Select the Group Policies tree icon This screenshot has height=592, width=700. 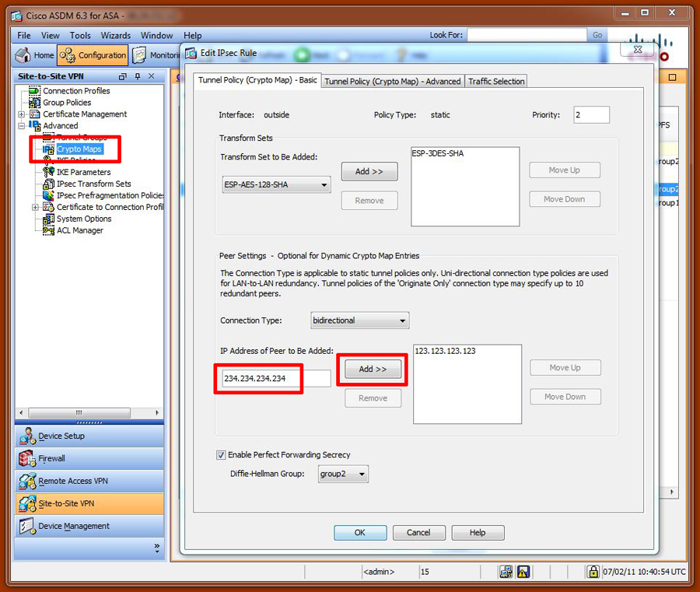pos(34,102)
